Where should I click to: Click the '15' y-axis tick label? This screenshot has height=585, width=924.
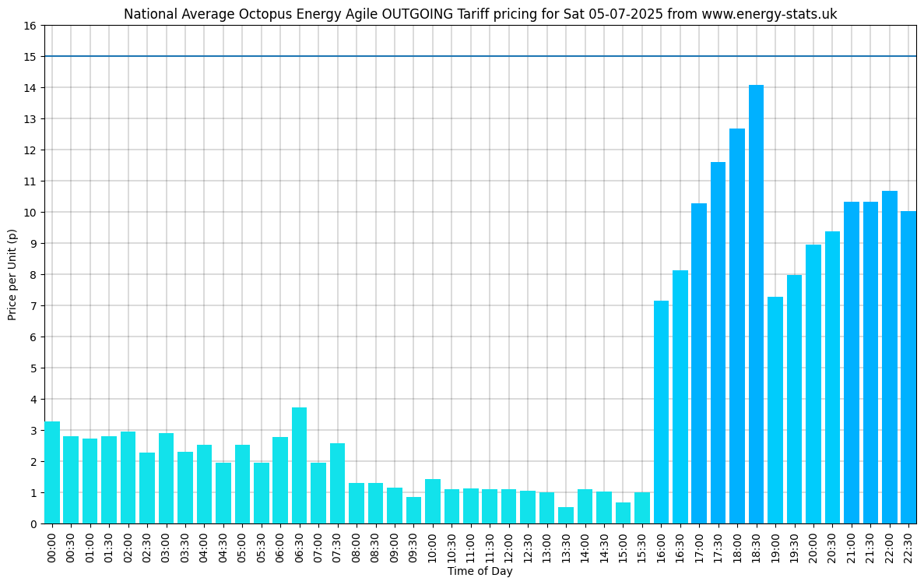click(x=30, y=57)
